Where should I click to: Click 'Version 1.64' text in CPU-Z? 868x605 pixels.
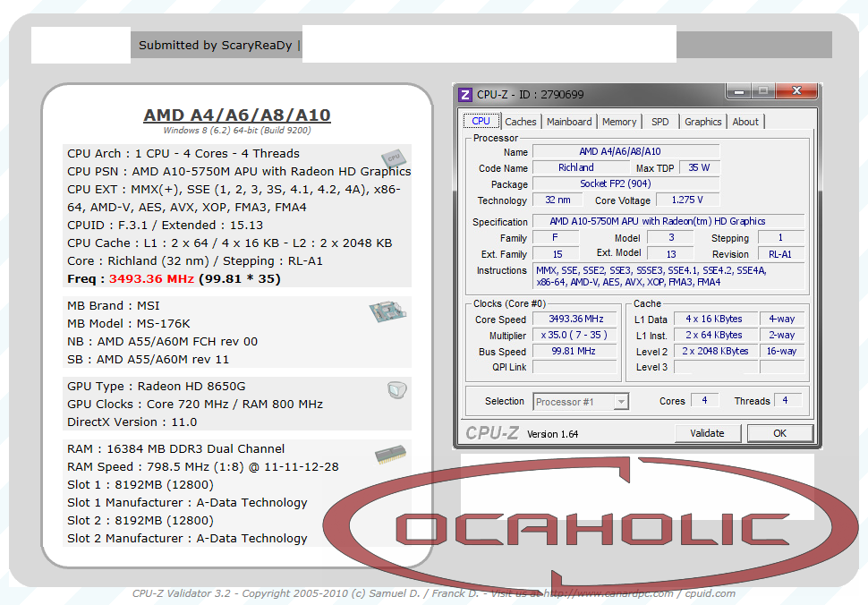[x=552, y=435]
